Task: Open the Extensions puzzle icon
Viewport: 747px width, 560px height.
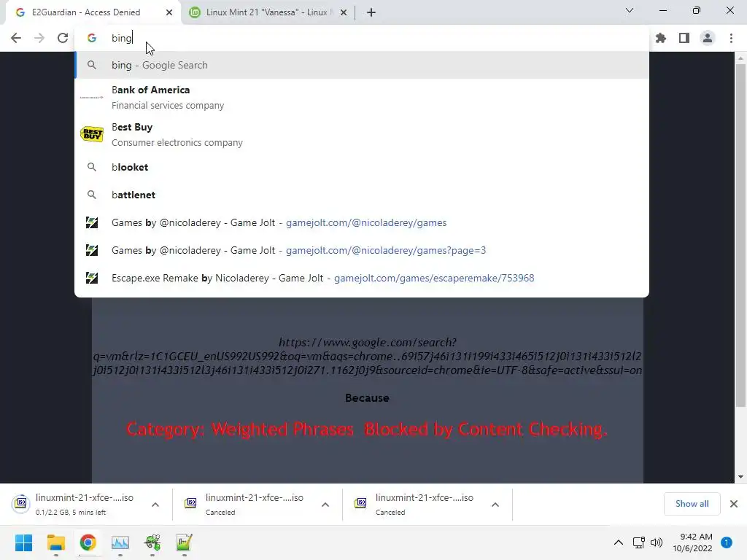Action: pos(661,38)
